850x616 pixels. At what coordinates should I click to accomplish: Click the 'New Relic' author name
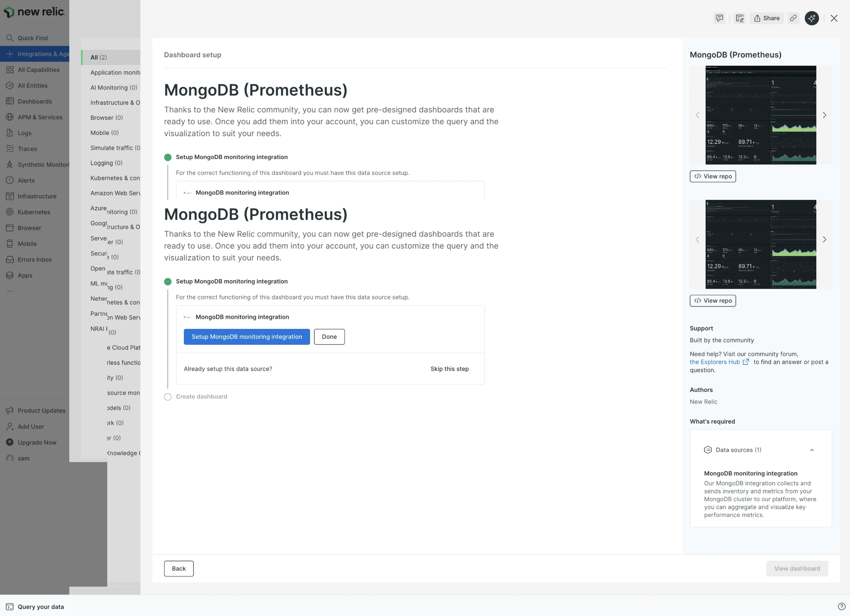tap(704, 402)
